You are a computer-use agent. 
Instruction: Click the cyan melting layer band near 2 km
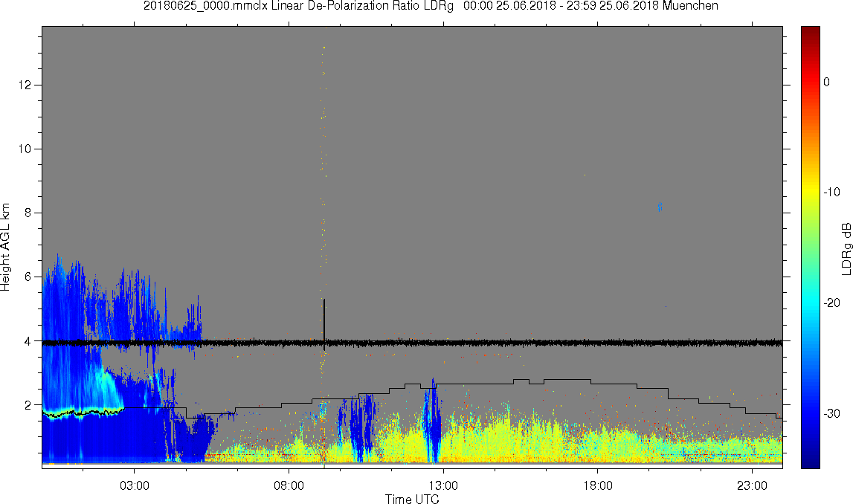click(84, 410)
